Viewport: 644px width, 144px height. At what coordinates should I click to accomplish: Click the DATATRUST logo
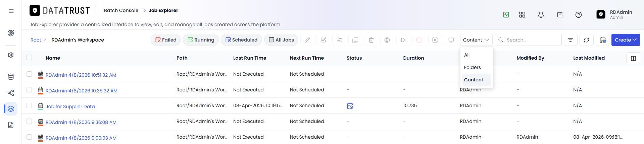[60, 11]
